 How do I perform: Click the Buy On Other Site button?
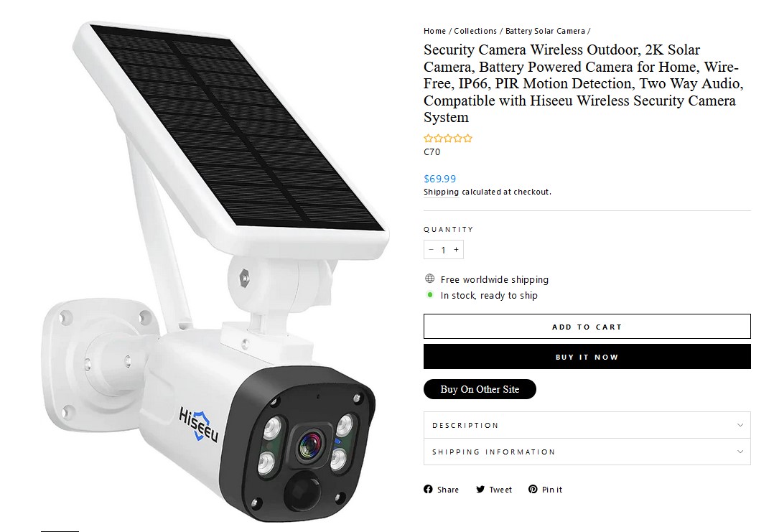[480, 389]
